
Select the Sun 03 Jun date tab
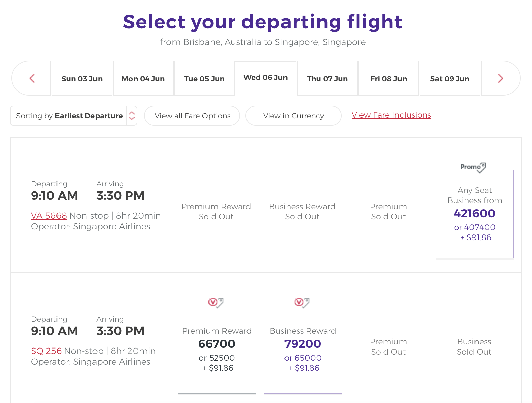point(82,78)
